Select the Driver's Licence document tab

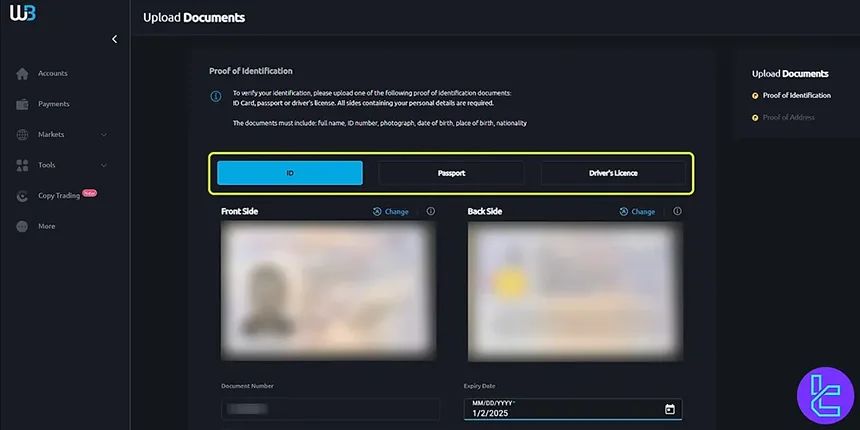613,173
